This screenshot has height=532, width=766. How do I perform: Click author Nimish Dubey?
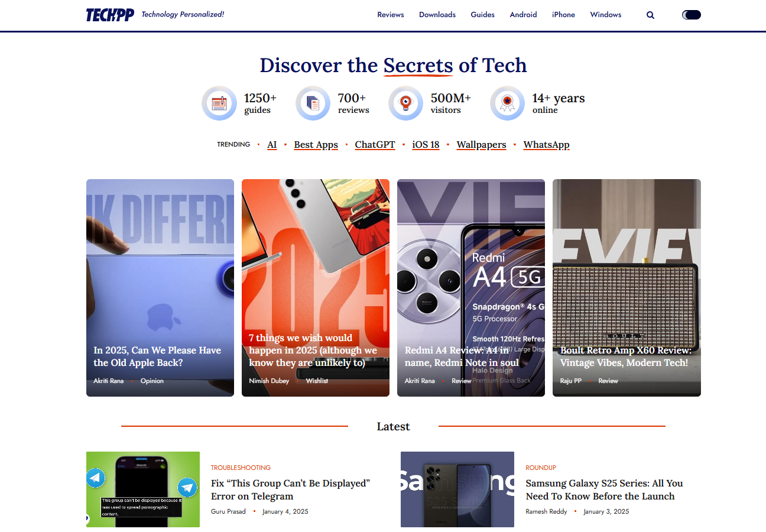click(x=269, y=381)
